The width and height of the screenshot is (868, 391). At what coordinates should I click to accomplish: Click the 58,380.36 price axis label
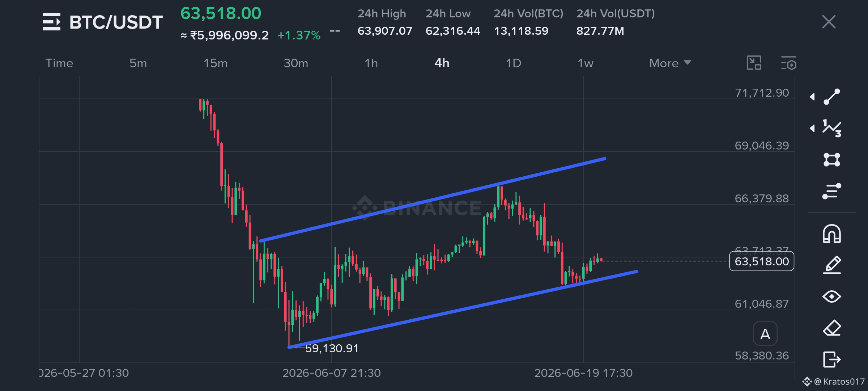tap(762, 356)
